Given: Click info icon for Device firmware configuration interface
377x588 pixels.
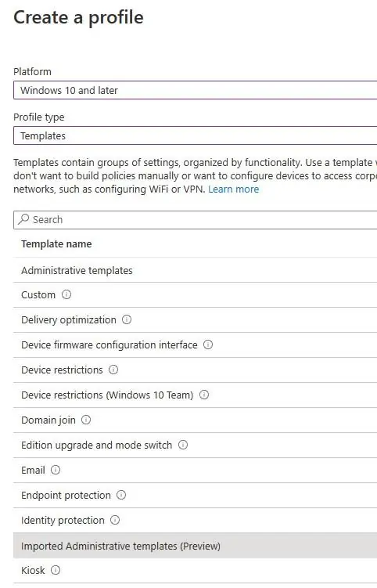Looking at the screenshot, I should point(208,345).
